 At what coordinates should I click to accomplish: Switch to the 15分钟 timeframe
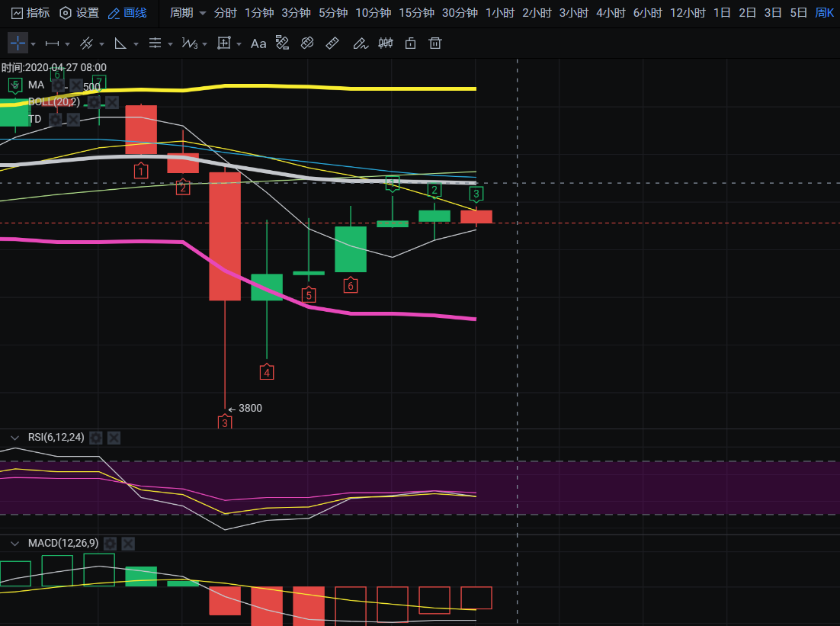(x=416, y=13)
